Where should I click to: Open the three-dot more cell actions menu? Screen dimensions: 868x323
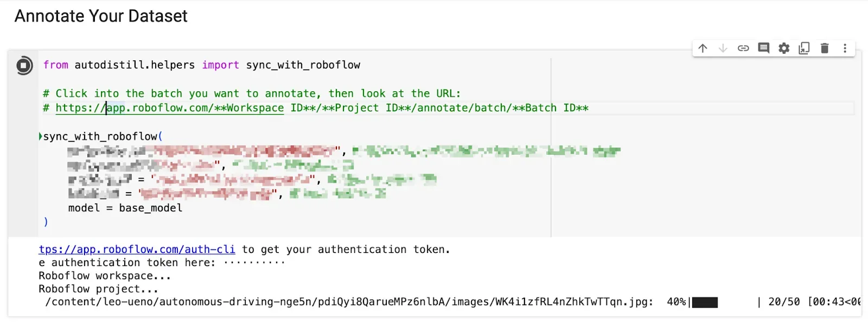[844, 48]
